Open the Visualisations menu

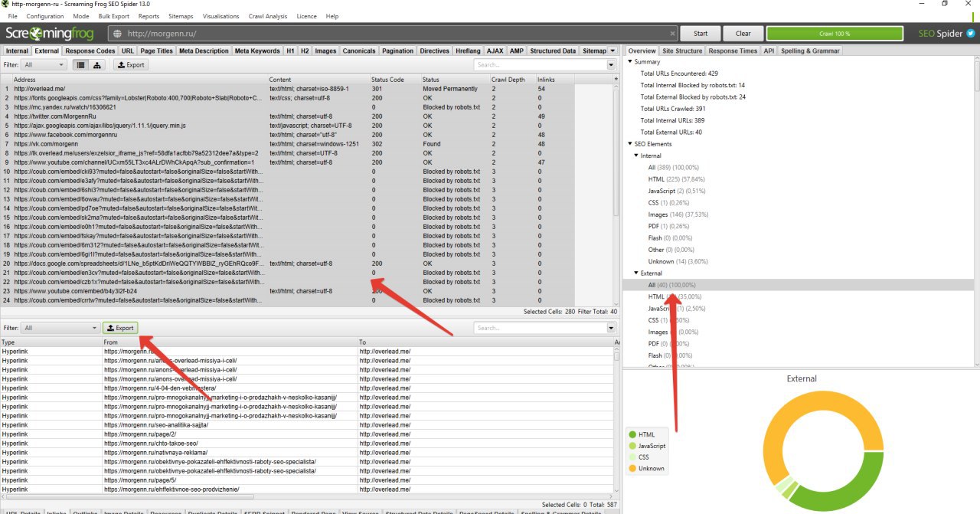click(221, 16)
